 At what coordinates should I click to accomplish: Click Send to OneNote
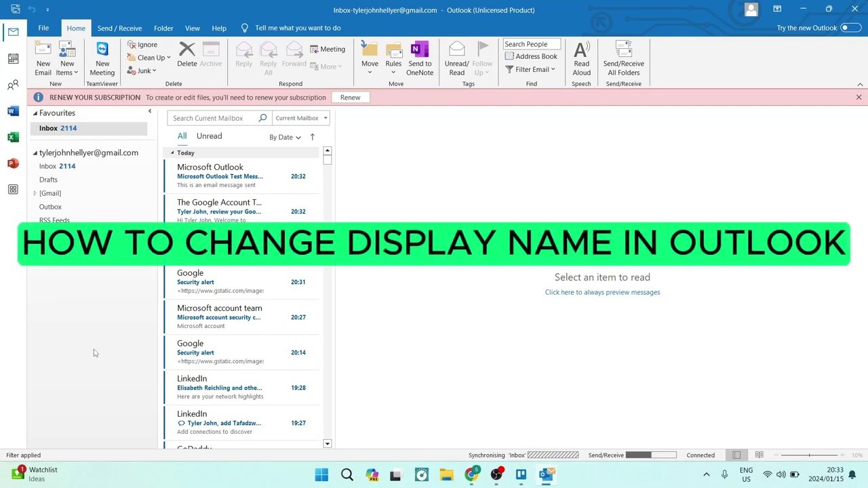click(x=420, y=58)
